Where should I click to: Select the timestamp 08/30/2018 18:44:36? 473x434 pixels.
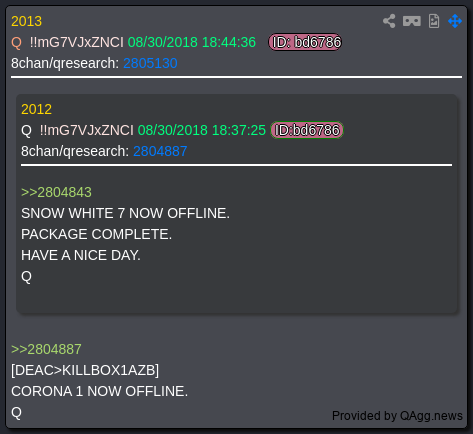click(192, 42)
